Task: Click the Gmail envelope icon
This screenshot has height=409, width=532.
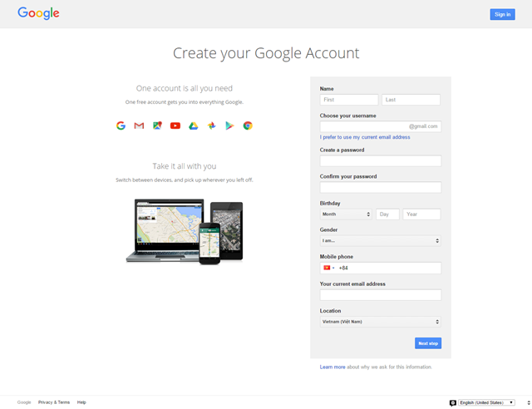Action: [139, 126]
